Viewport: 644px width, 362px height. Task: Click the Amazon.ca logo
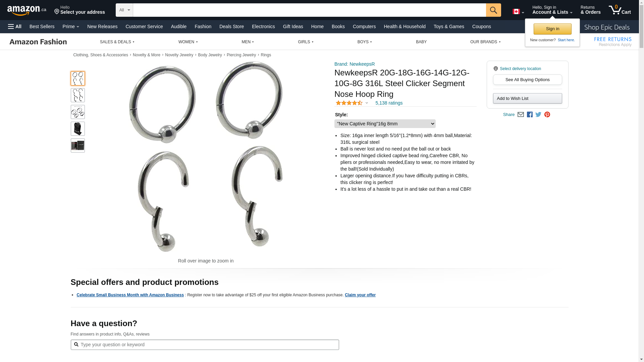pos(27,10)
